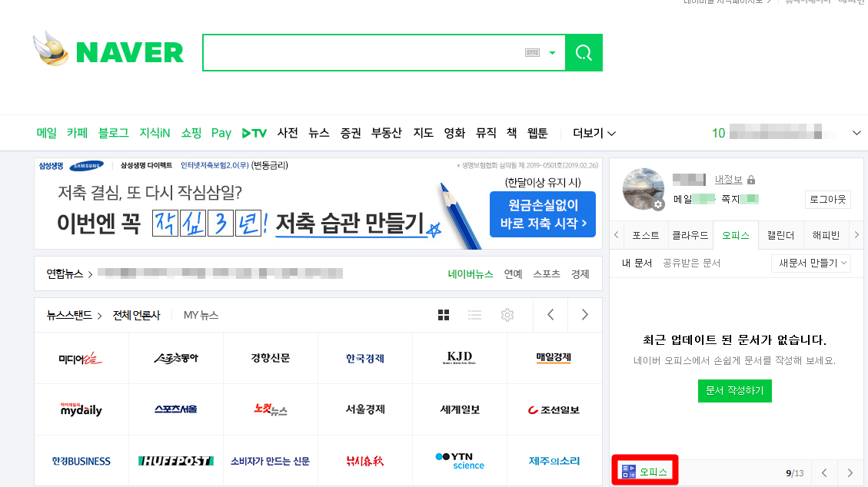Open newsstand settings gear icon

point(507,315)
